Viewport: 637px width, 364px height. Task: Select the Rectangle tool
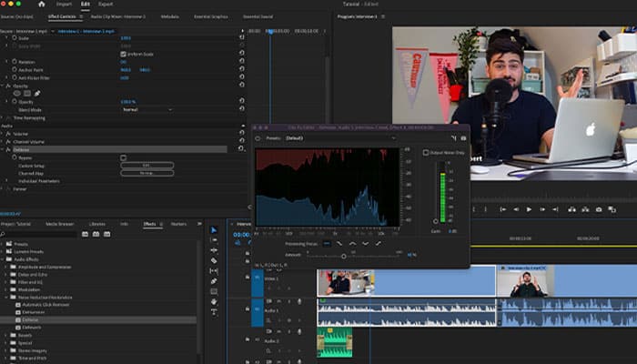point(214,291)
